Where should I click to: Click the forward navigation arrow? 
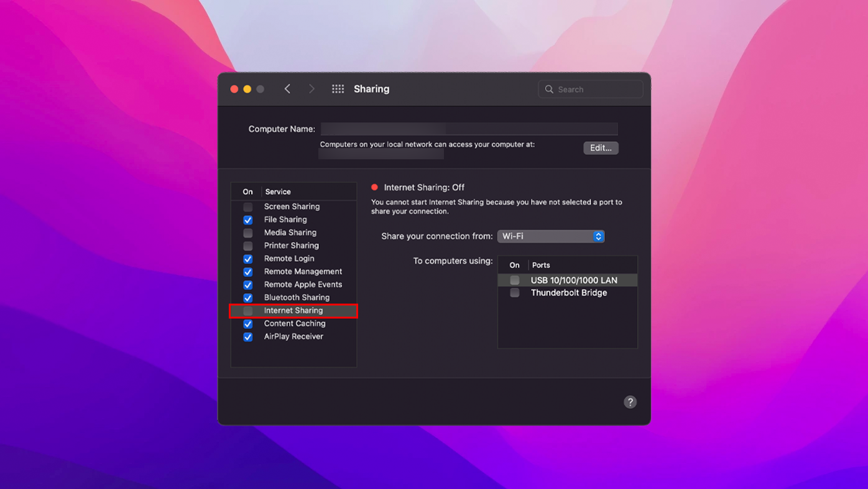click(x=312, y=89)
